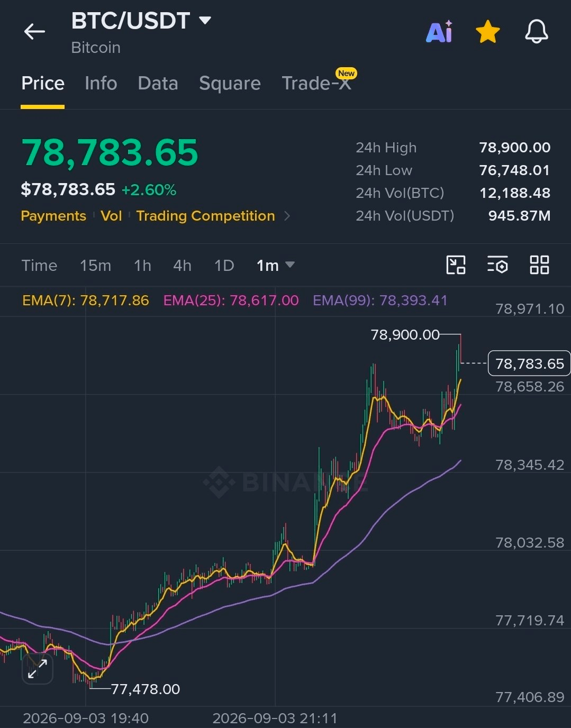Viewport: 571px width, 728px height.
Task: Click the EMA(7) indicator label
Action: pyautogui.click(x=86, y=301)
